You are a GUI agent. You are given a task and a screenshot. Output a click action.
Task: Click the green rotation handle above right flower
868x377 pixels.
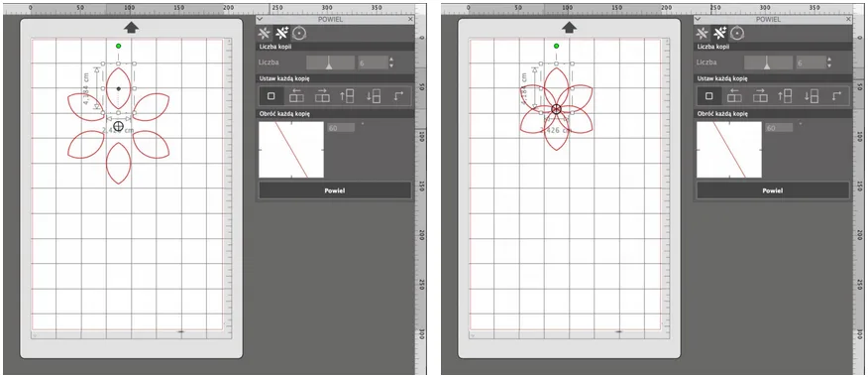[556, 46]
